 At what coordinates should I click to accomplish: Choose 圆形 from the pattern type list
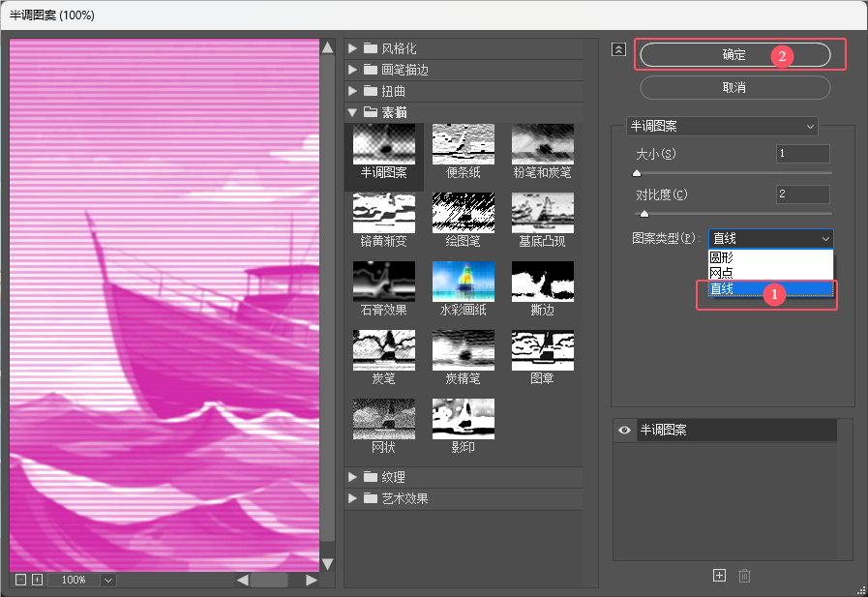tap(771, 257)
